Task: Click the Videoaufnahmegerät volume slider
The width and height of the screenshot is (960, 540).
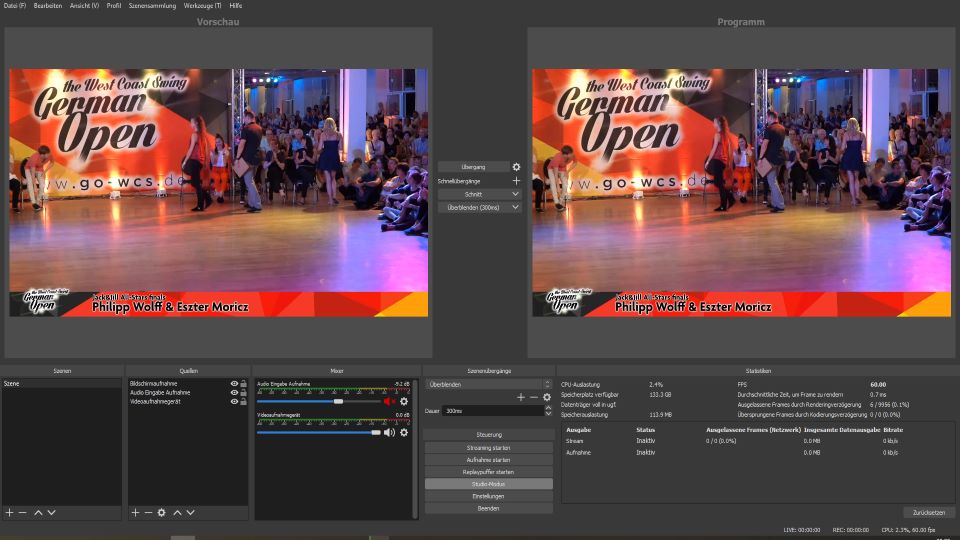Action: (318, 433)
